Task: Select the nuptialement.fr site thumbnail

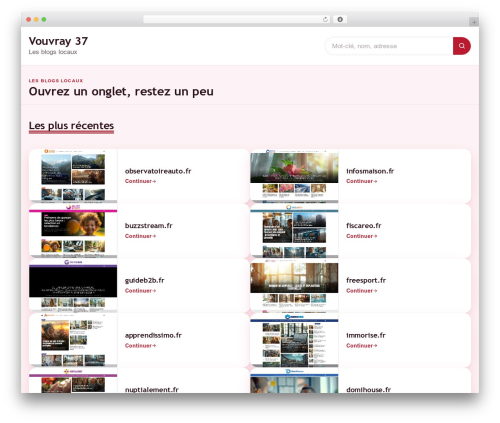Action: pyautogui.click(x=73, y=381)
